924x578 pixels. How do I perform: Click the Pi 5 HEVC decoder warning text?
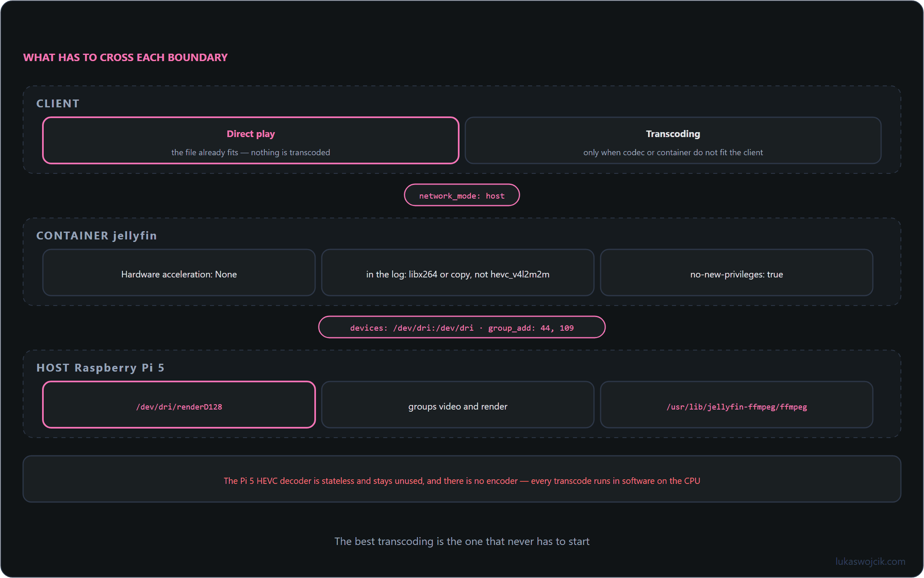(462, 481)
